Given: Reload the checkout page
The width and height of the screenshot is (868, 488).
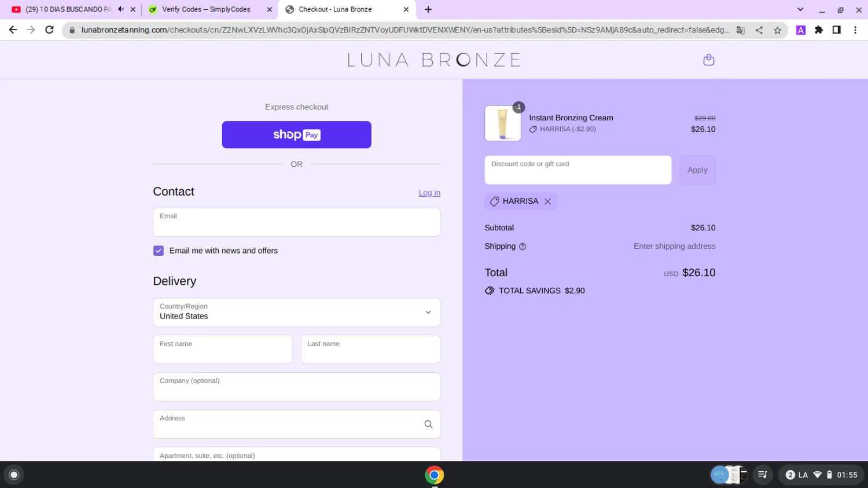Looking at the screenshot, I should tap(49, 30).
